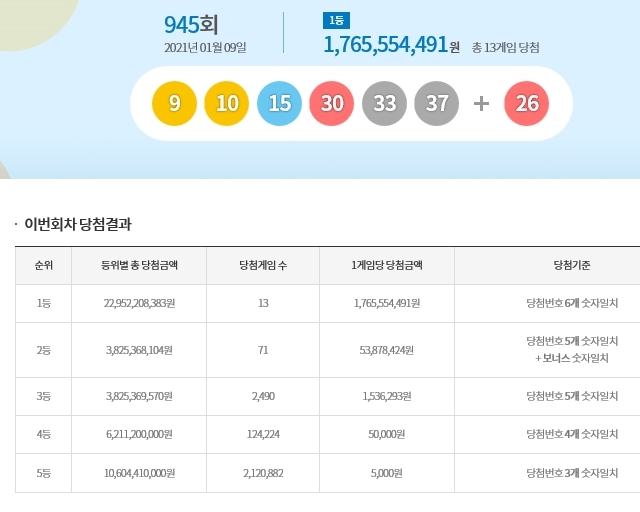The image size is (640, 512).
Task: Select the gray number 33 ball
Action: click(384, 104)
